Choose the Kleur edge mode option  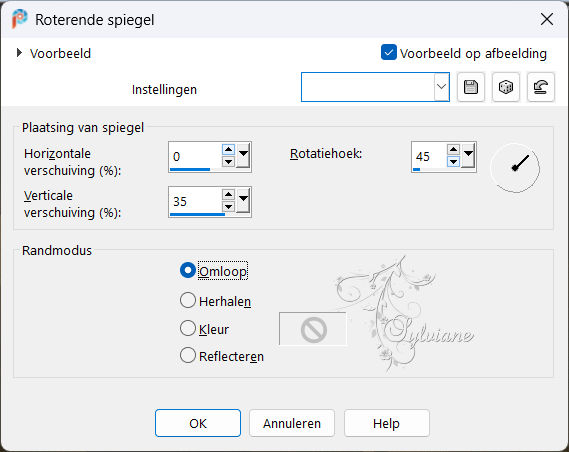pos(188,328)
